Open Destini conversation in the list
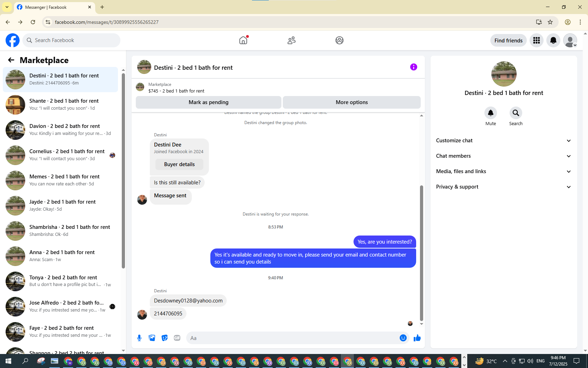588x368 pixels. pos(60,80)
